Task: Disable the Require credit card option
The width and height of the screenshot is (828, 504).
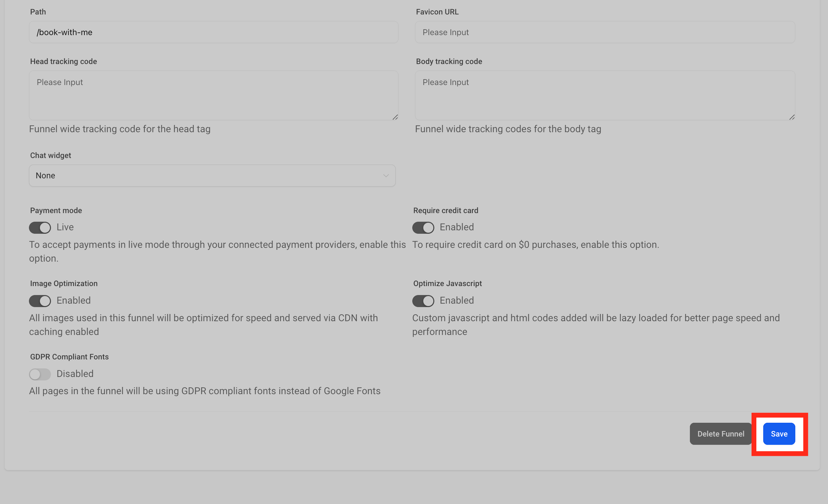Action: tap(423, 227)
